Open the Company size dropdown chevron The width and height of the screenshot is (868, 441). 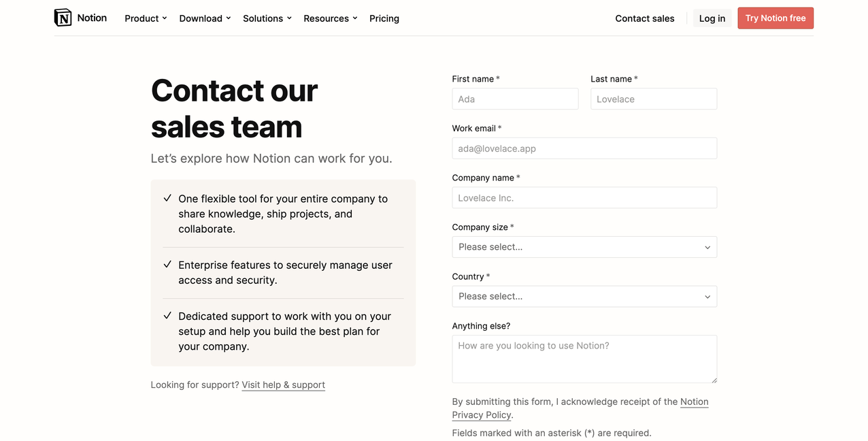click(x=707, y=247)
